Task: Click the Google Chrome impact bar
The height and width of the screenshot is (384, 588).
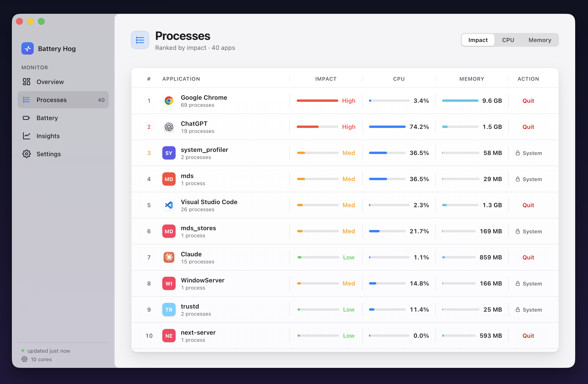Action: [317, 101]
